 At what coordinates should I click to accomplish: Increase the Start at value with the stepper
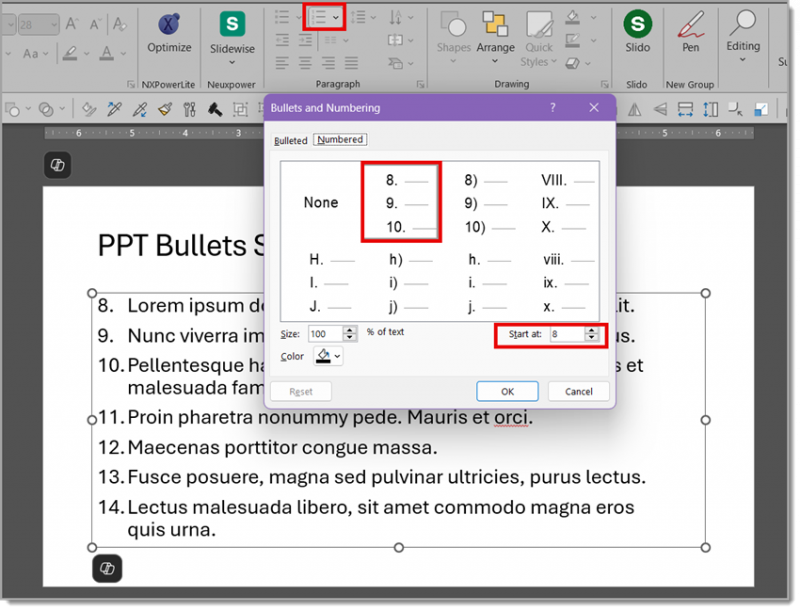592,330
